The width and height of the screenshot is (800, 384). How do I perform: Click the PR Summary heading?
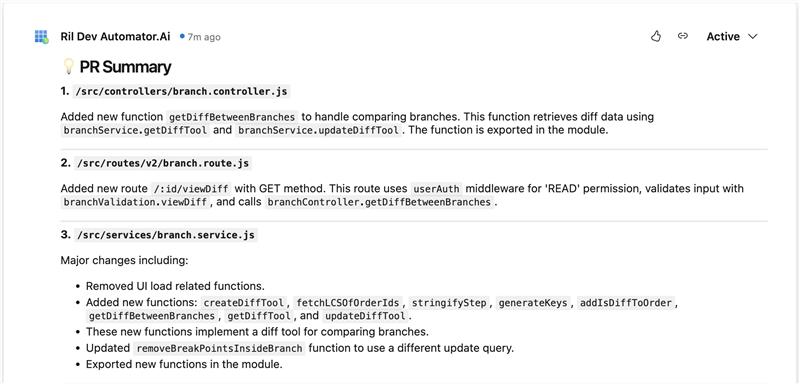pos(126,67)
